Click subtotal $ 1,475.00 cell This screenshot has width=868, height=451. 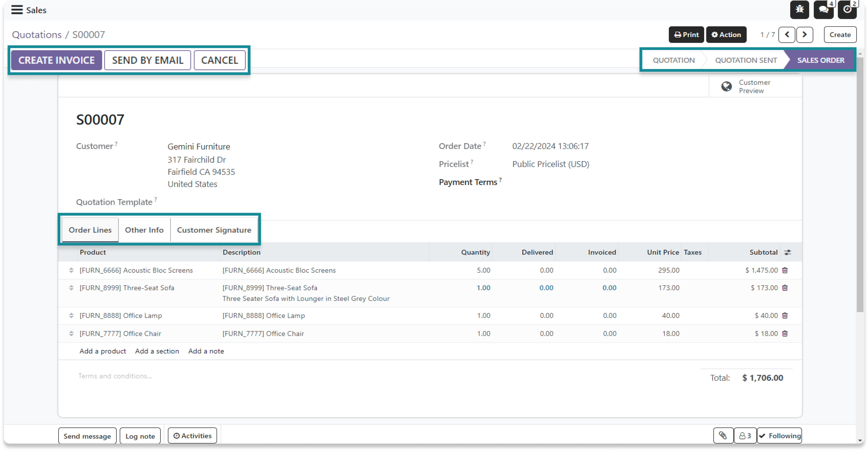coord(761,270)
